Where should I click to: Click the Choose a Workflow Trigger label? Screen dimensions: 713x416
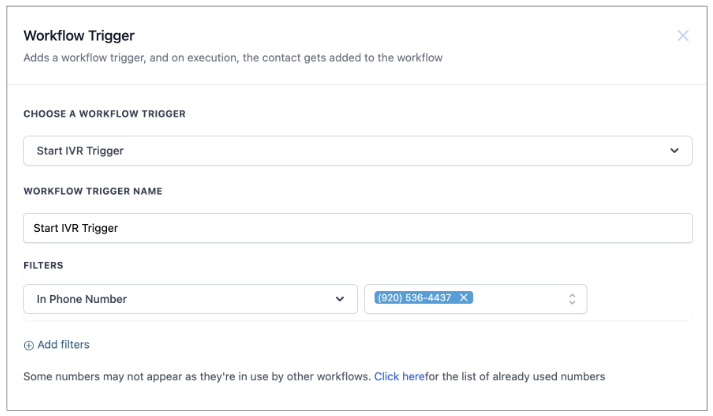click(x=104, y=114)
